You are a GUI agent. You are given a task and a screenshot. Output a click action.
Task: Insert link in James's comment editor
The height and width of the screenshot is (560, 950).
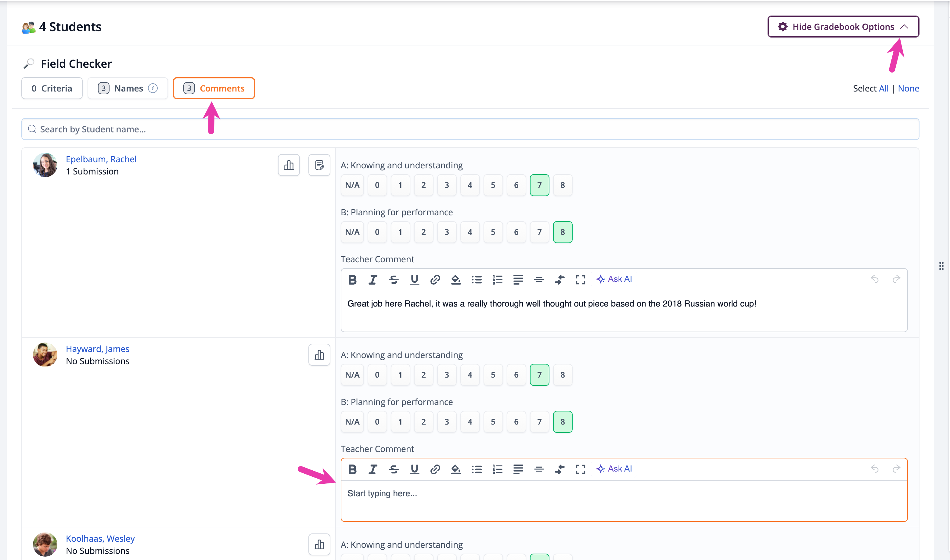435,469
